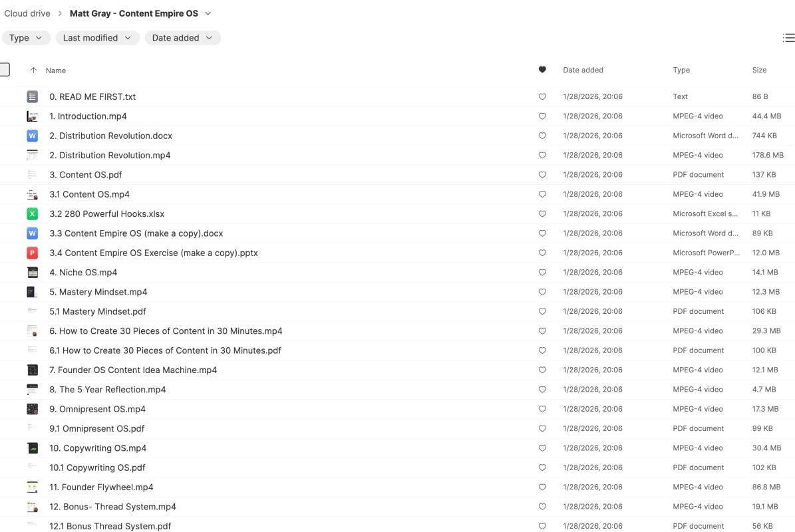Viewport: 795px width, 532px height.
Task: Click the PowerPoint icon for Content Empire OS Exercise
Action: pyautogui.click(x=32, y=253)
